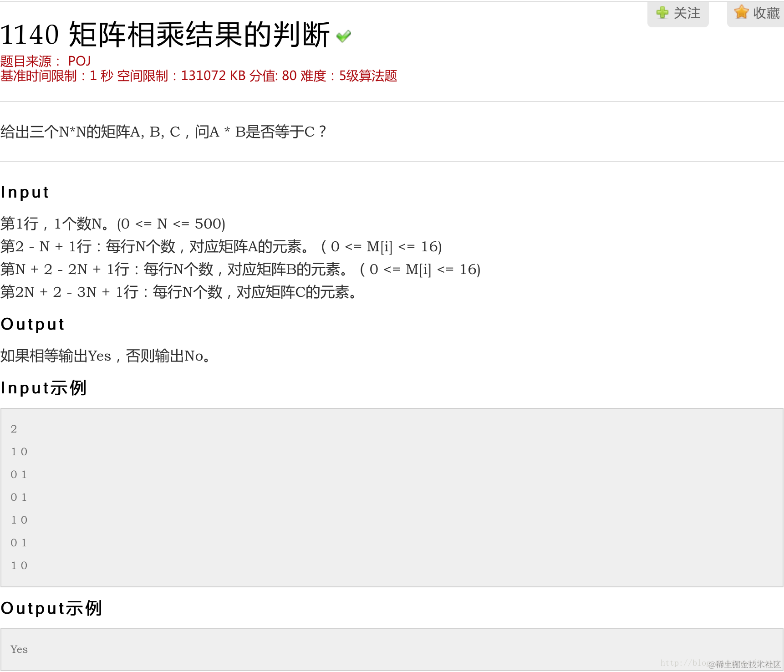The image size is (784, 672).
Task: Click the title 1140 矩阵相乘结果的判断
Action: (165, 35)
